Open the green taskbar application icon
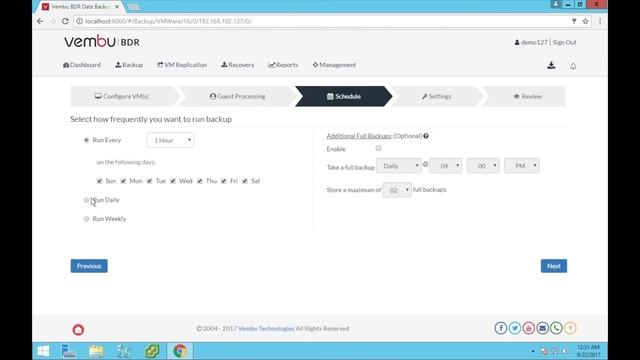The height and width of the screenshot is (360, 640). (x=152, y=351)
